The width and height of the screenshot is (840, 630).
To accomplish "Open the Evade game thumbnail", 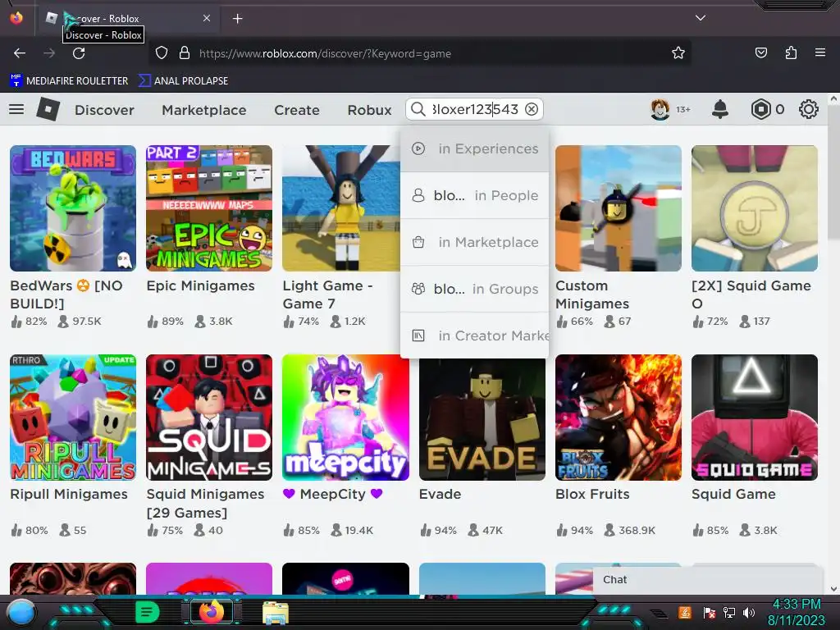I will (x=482, y=419).
